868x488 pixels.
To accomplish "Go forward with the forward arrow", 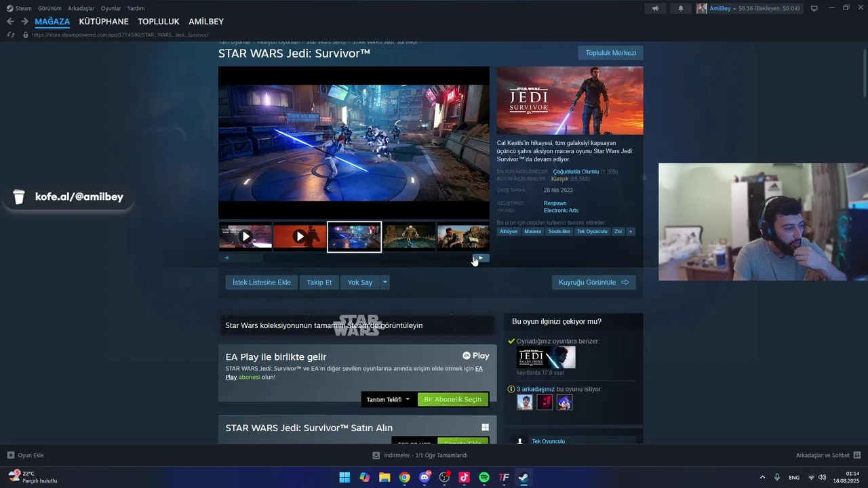I will click(x=24, y=22).
